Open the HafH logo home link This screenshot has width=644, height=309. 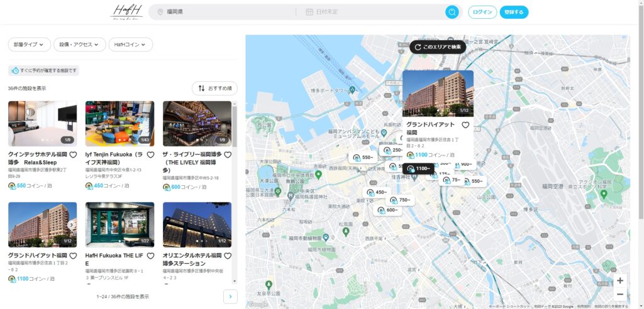point(126,12)
